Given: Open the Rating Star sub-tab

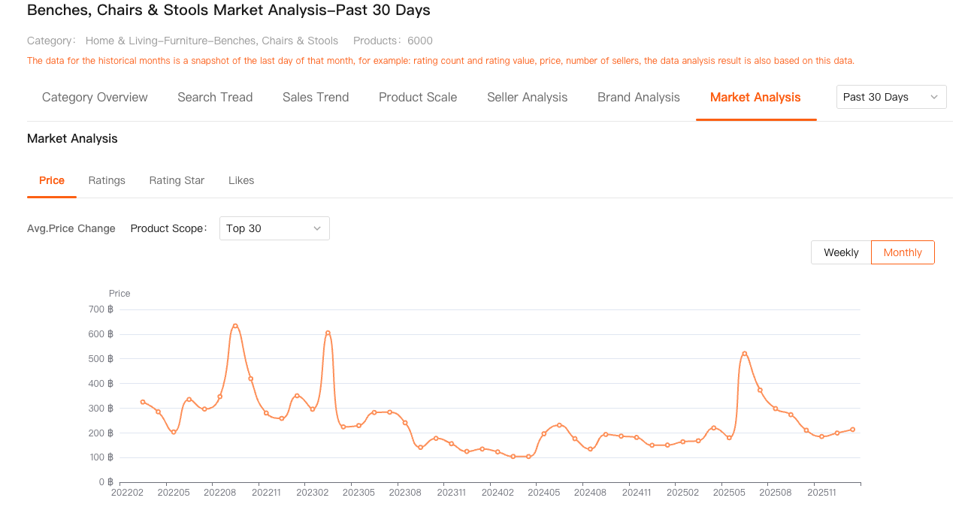Looking at the screenshot, I should coord(177,180).
